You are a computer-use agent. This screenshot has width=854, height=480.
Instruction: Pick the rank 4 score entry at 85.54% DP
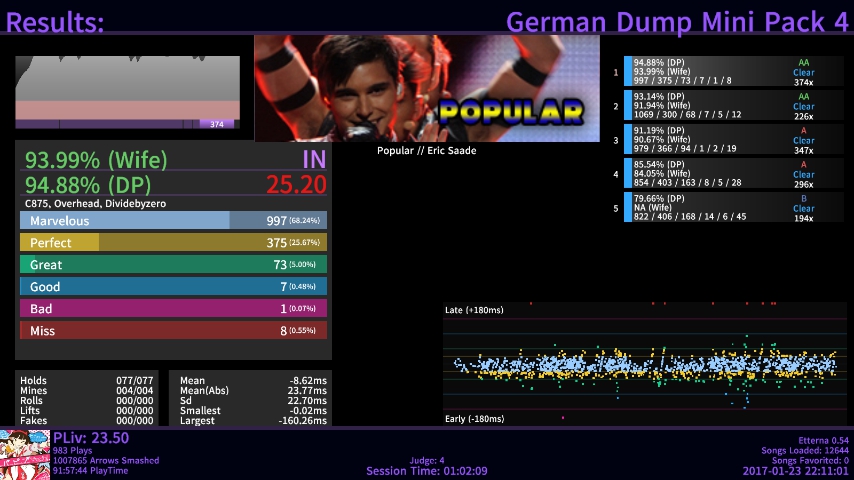click(x=720, y=173)
